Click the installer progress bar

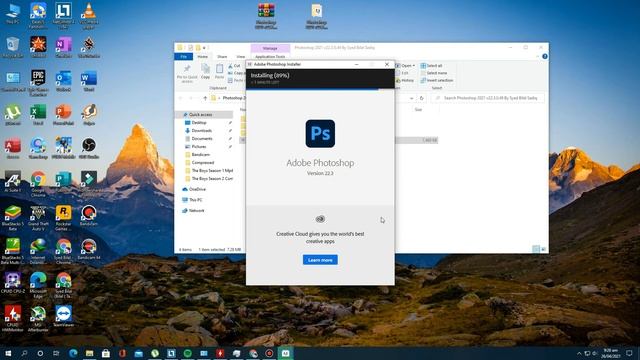coord(320,89)
